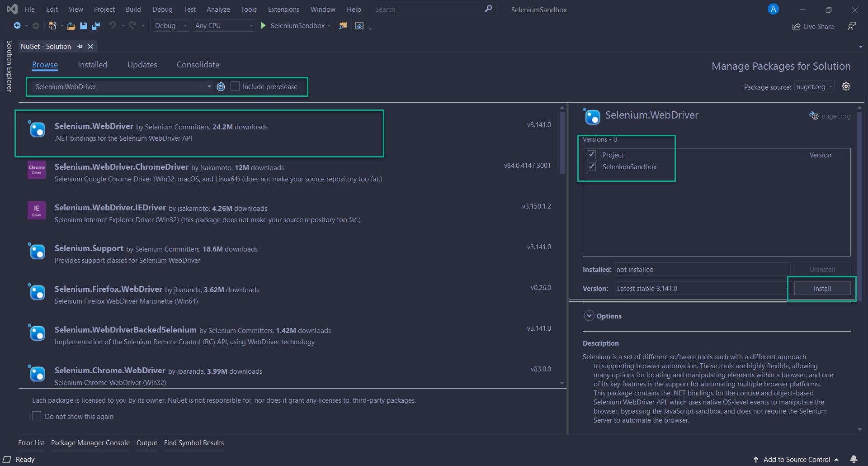Click the Navigate Backward arrow icon
This screenshot has width=868, height=466.
17,26
